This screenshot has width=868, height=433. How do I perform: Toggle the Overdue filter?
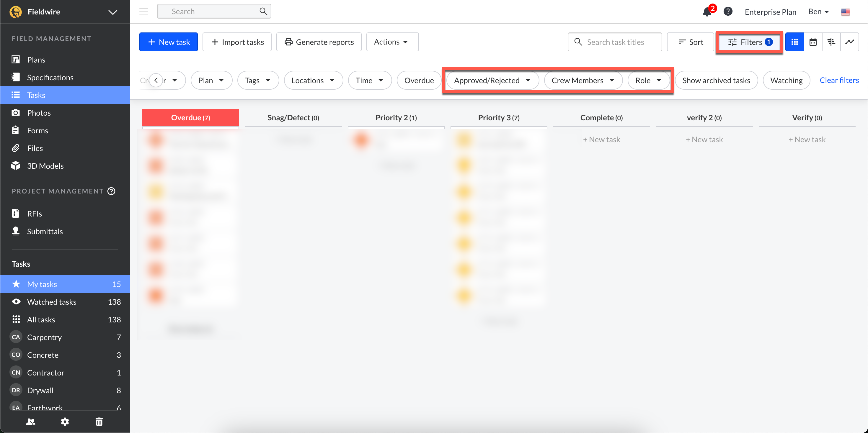point(419,81)
